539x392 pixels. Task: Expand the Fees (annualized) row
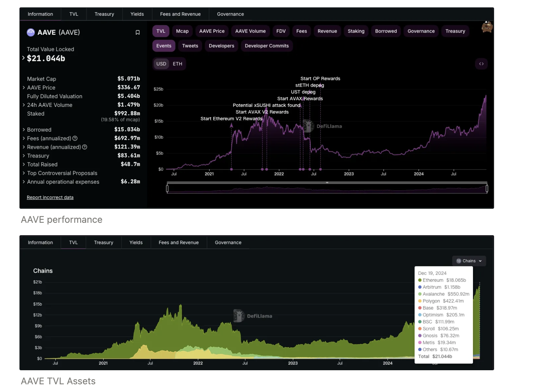24,138
